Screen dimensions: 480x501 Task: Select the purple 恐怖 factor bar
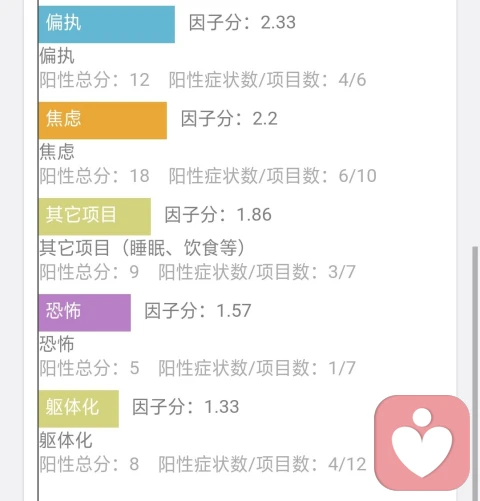pyautogui.click(x=85, y=312)
